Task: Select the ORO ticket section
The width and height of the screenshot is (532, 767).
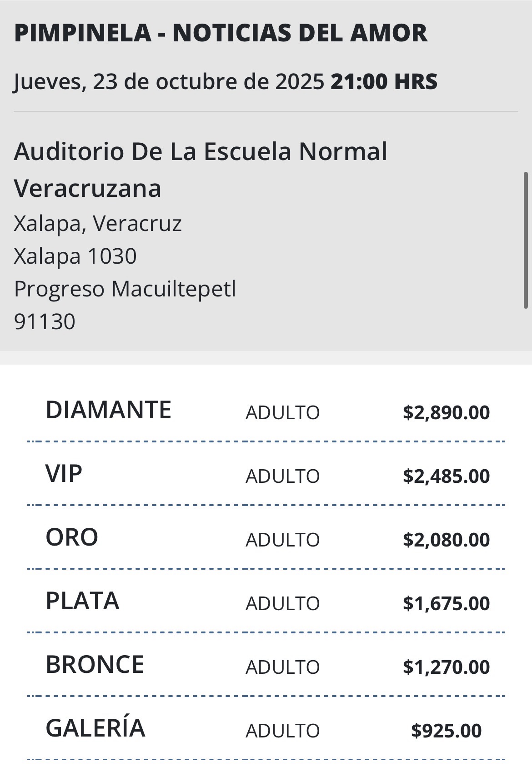Action: [x=72, y=537]
